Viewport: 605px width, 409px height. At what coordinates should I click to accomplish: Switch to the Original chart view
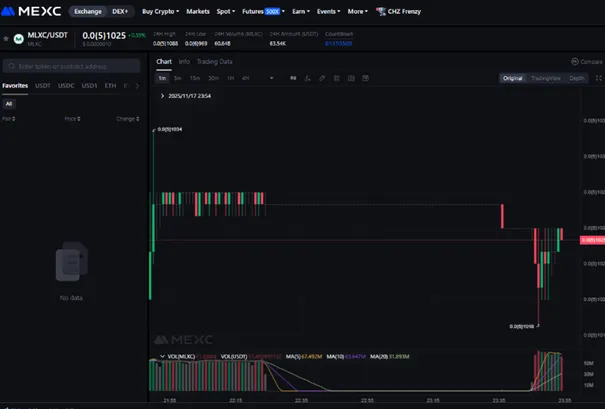coord(512,78)
